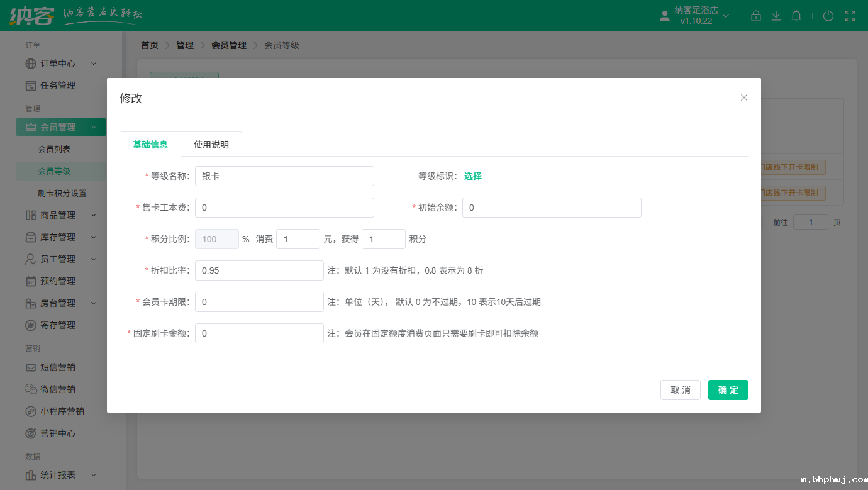Image resolution: width=868 pixels, height=490 pixels.
Task: Click the download icon in header
Action: click(776, 16)
